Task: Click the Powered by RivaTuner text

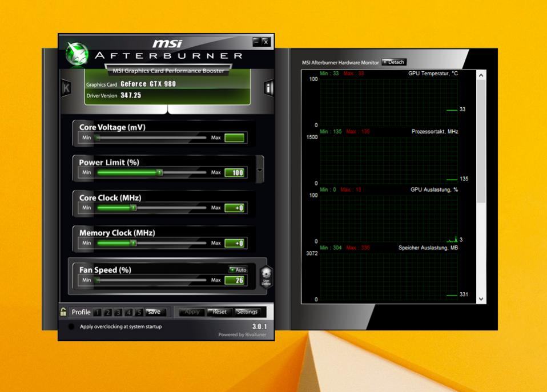Action: coord(242,335)
